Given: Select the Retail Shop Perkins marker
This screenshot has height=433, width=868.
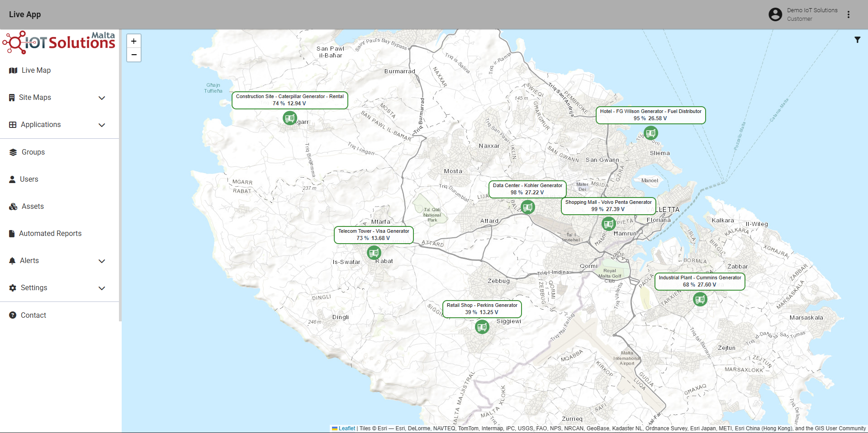Looking at the screenshot, I should [483, 327].
